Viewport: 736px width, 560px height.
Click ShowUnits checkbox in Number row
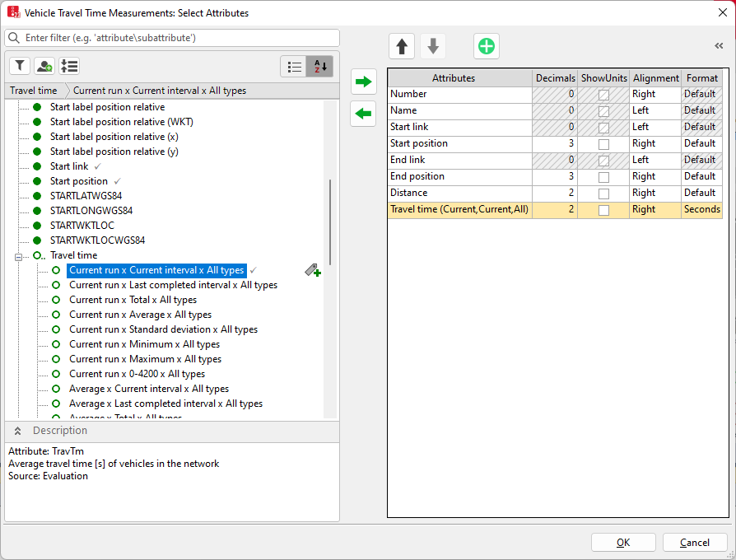coord(603,95)
